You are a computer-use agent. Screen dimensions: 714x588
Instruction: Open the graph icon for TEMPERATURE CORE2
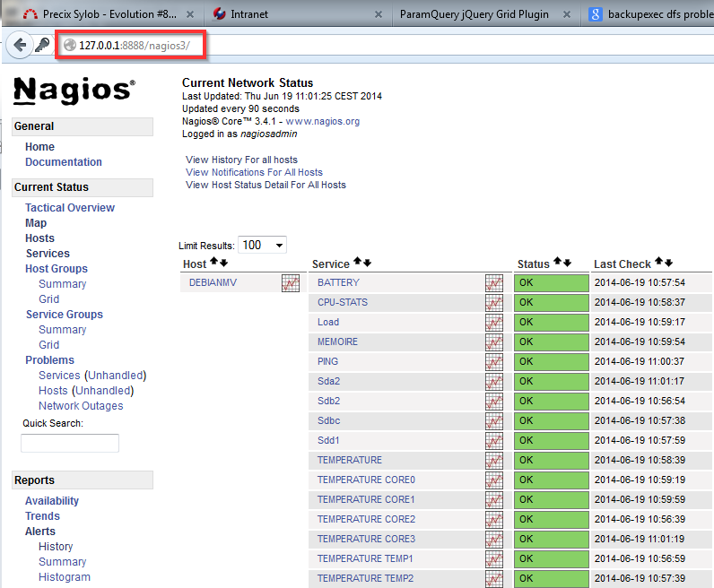(x=494, y=520)
